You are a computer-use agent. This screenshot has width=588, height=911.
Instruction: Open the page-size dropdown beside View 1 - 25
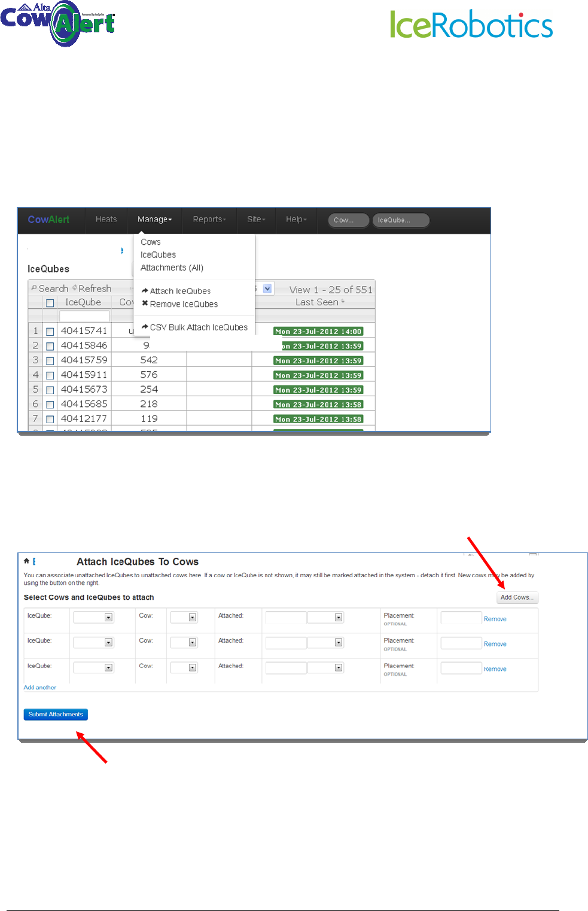click(x=267, y=289)
